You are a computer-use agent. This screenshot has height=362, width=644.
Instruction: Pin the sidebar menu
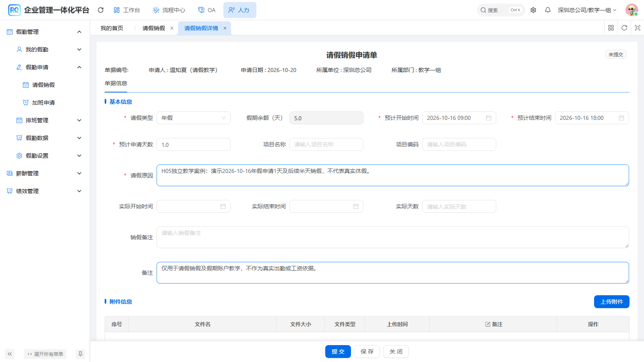coord(80,354)
